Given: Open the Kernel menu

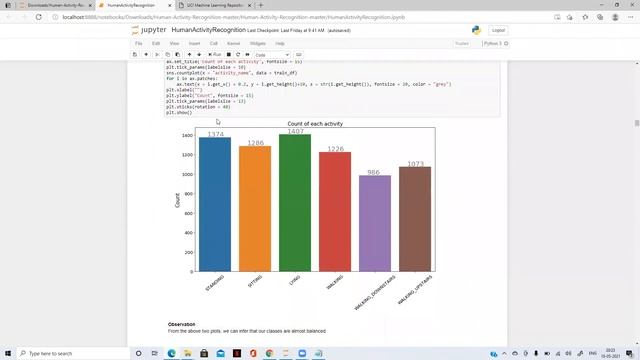Looking at the screenshot, I should pos(233,43).
